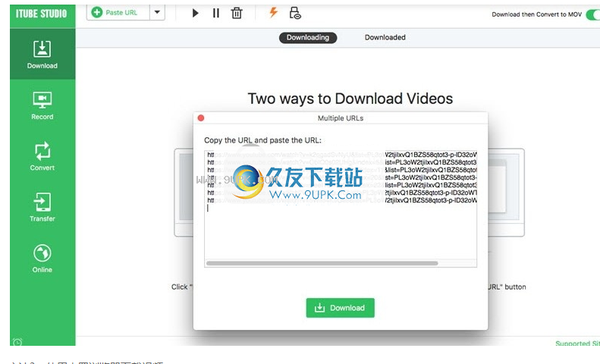Click the iTube Studio logo
Image resolution: width=600 pixels, height=364 pixels.
tap(41, 14)
